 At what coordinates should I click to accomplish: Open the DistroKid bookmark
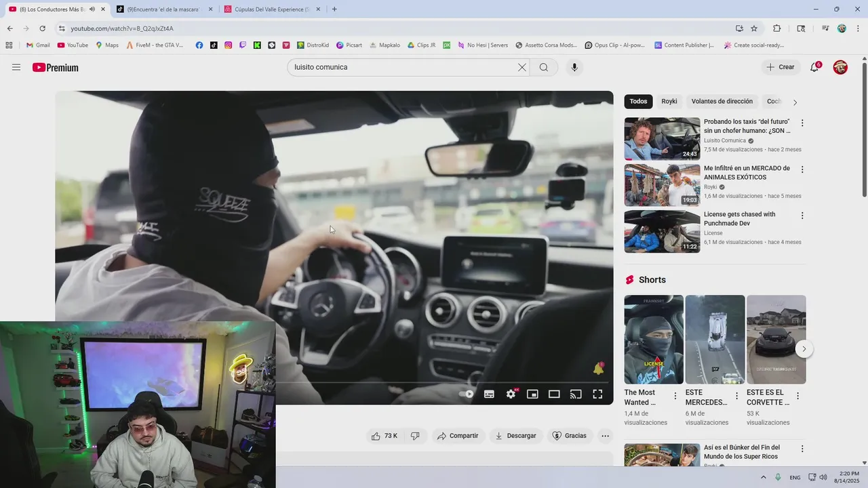pos(313,45)
